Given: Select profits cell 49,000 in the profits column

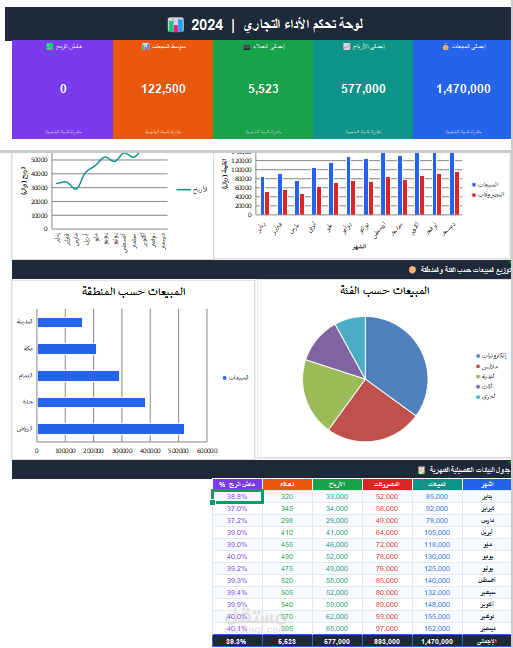Looking at the screenshot, I should [x=337, y=569].
